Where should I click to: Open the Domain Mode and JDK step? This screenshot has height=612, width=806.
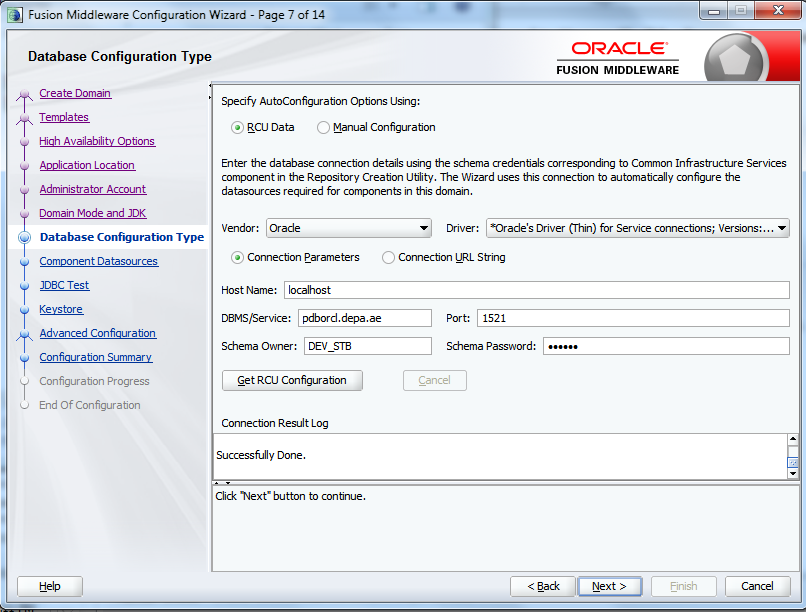93,213
